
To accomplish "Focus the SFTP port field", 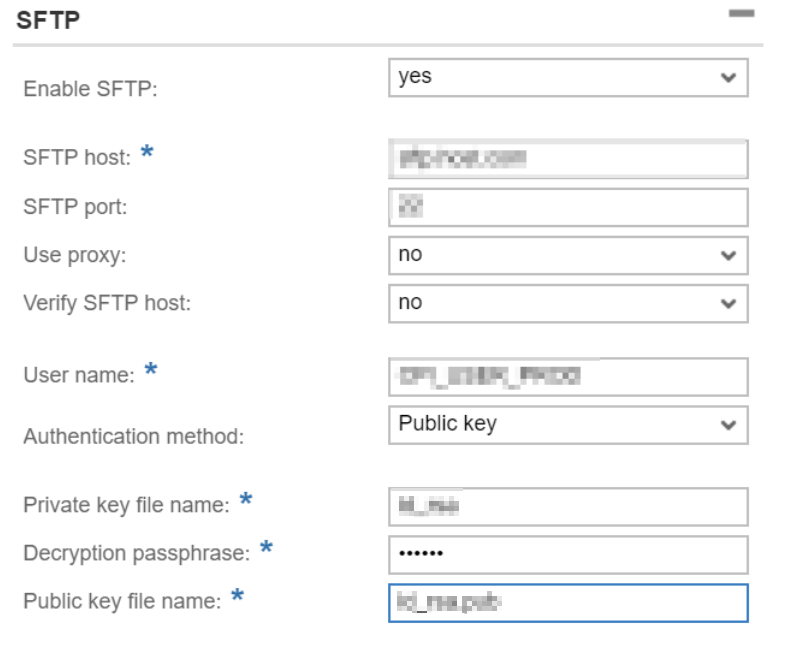I will [x=567, y=207].
